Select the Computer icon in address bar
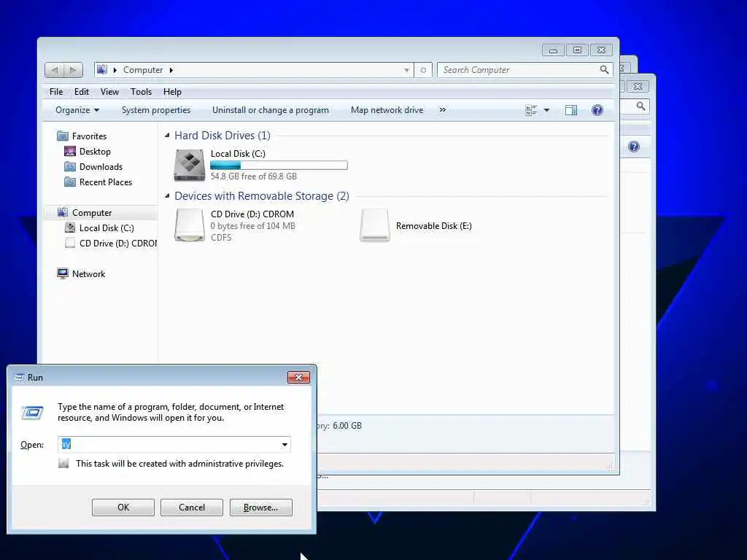This screenshot has height=560, width=747. (102, 69)
